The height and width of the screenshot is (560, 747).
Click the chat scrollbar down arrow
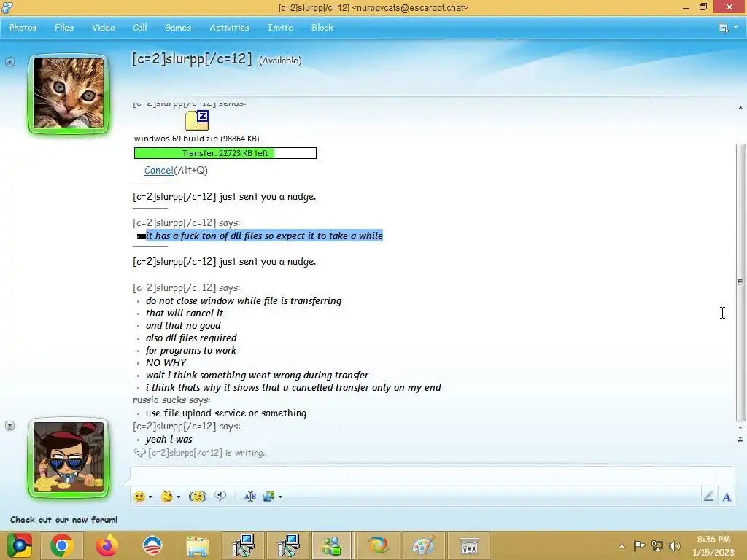click(740, 427)
